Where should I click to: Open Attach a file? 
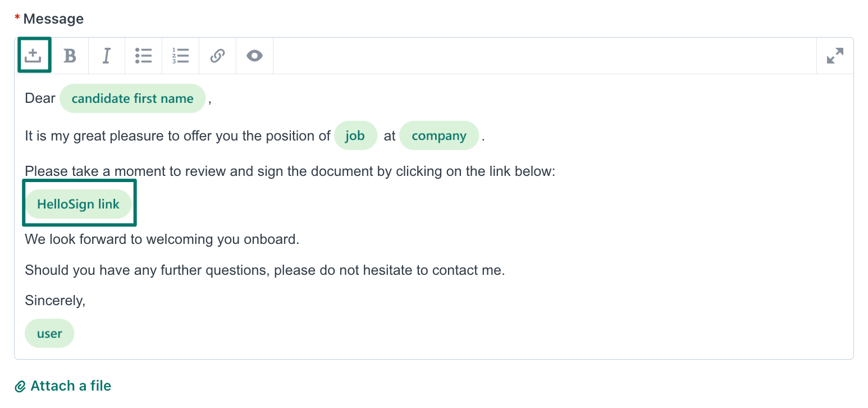(x=63, y=386)
